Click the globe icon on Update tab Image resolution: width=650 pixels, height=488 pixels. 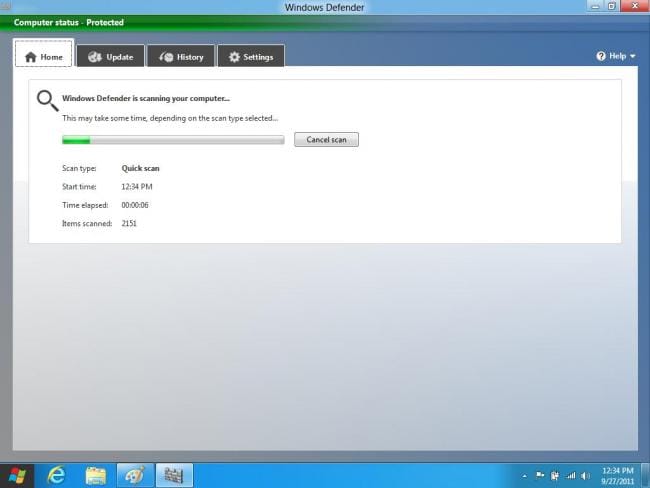pyautogui.click(x=95, y=57)
